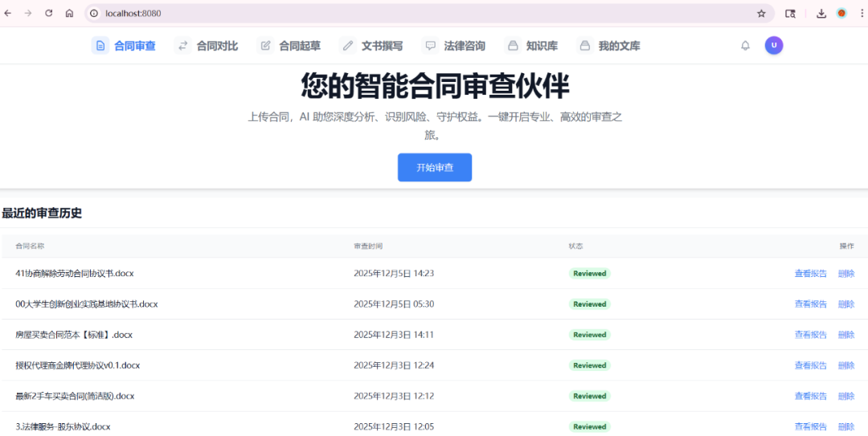Open the browser downloads icon
The image size is (868, 436).
click(x=821, y=14)
